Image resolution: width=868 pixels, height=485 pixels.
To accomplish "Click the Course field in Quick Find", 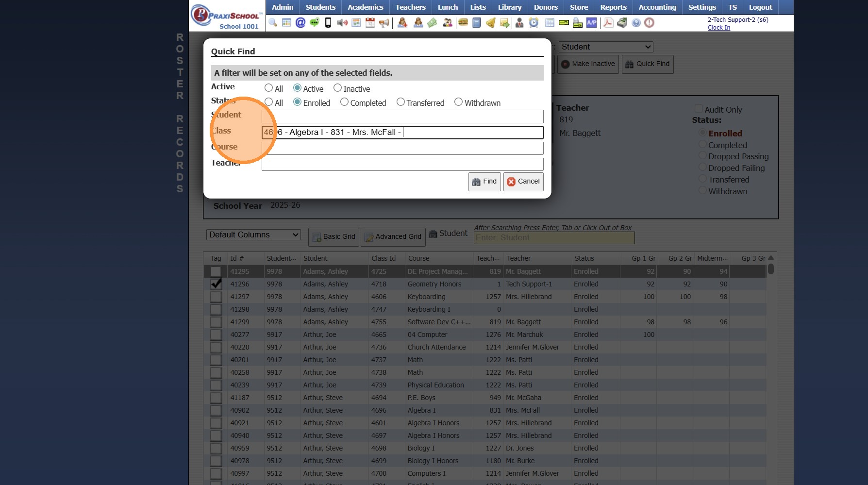I will click(x=402, y=149).
